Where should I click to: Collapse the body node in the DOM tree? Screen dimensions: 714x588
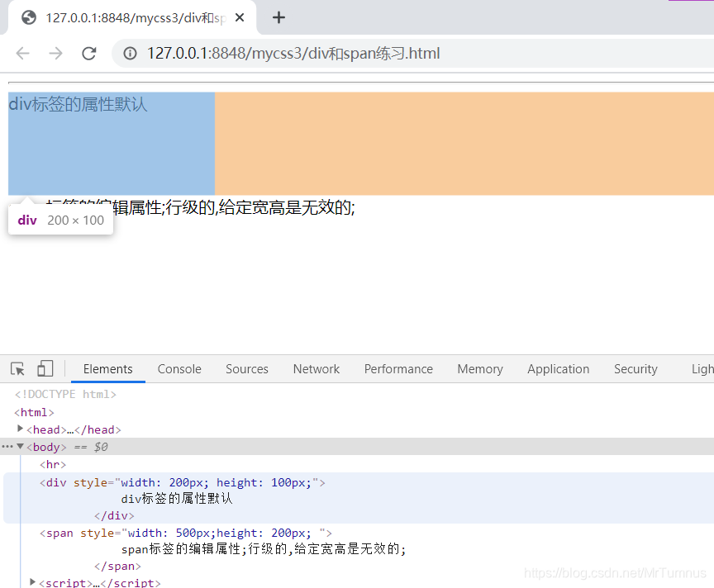[20, 447]
